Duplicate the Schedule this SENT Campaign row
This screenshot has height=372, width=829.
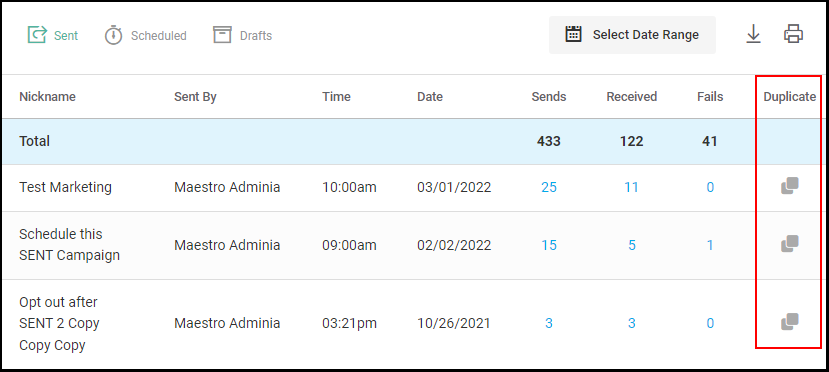click(x=789, y=244)
